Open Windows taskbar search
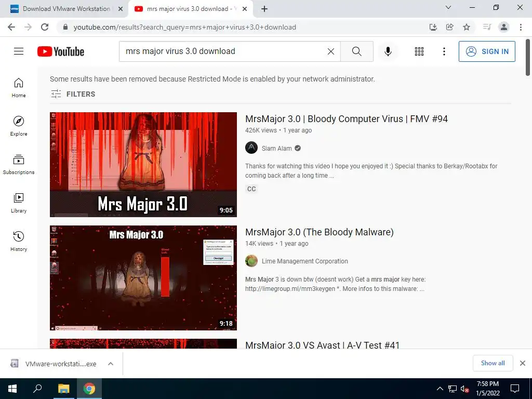 37,389
